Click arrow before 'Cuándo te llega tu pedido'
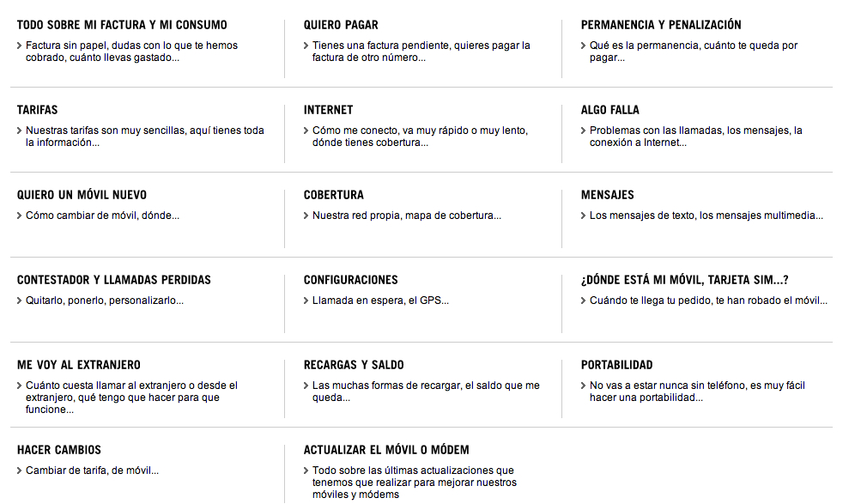The image size is (843, 504). click(584, 301)
